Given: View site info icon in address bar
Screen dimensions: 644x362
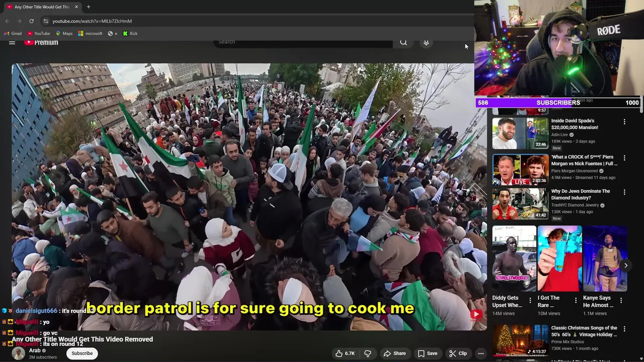Looking at the screenshot, I should click(x=46, y=21).
